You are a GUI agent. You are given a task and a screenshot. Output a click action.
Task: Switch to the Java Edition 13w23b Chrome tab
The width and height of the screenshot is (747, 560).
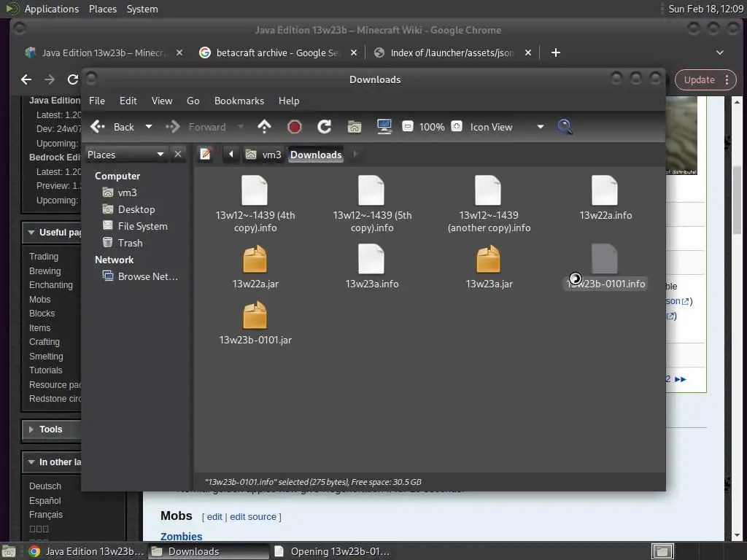click(96, 52)
